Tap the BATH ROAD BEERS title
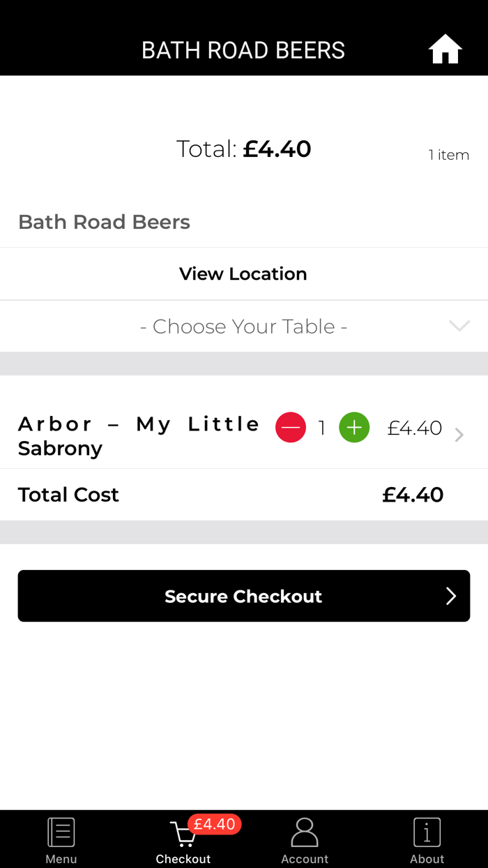This screenshot has height=868, width=488. [243, 49]
